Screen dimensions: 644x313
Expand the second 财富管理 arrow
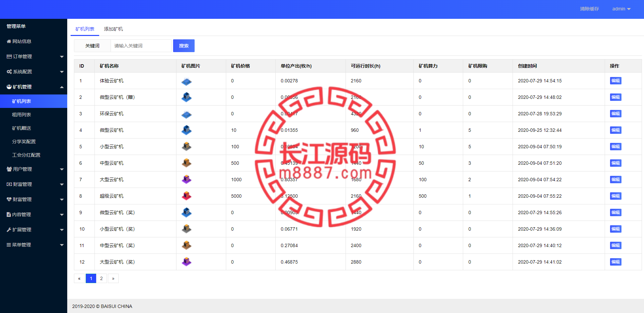pyautogui.click(x=62, y=200)
